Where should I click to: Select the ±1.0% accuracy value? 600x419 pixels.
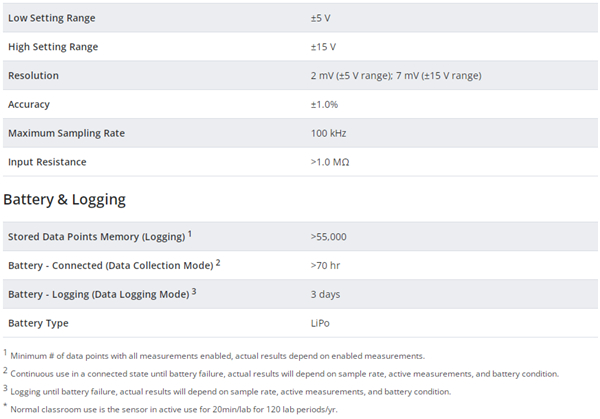(324, 104)
